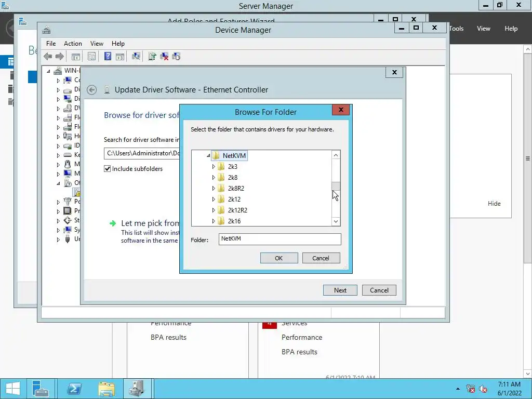This screenshot has width=532, height=399.
Task: Open the Windows Start button
Action: coord(13,389)
